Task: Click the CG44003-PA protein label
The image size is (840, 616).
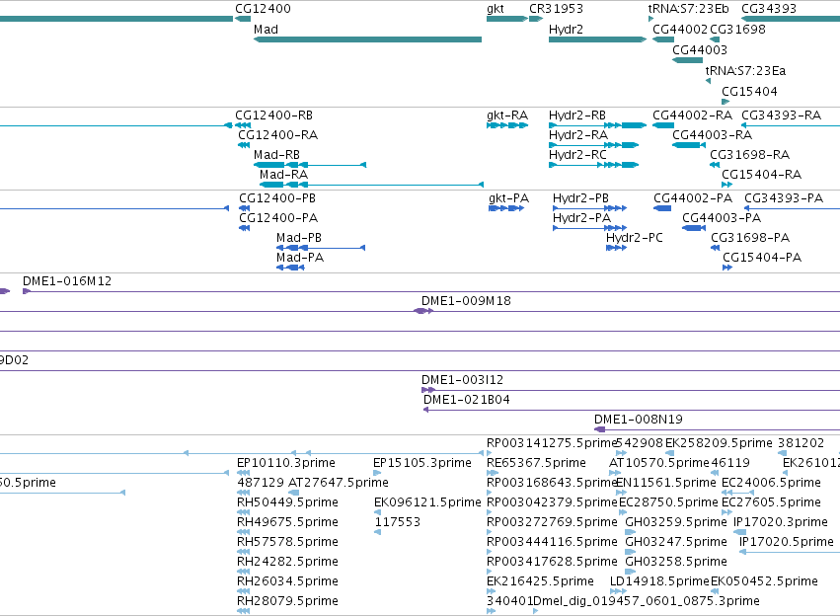Action: pos(722,218)
